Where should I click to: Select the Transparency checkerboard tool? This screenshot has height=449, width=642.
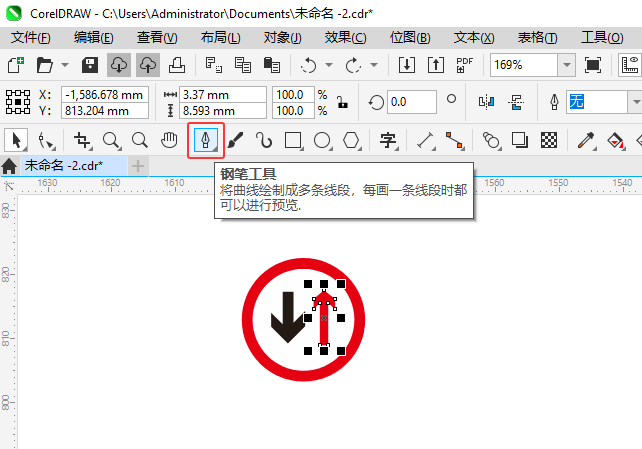[x=549, y=141]
